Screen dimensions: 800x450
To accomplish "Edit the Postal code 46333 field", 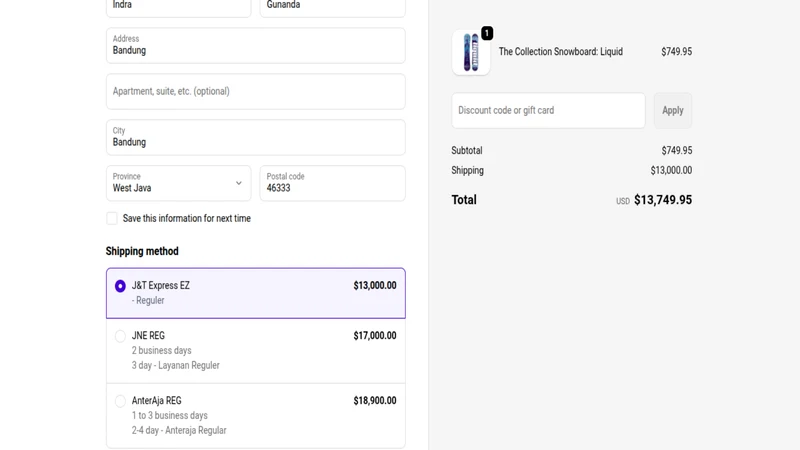I will (x=333, y=183).
